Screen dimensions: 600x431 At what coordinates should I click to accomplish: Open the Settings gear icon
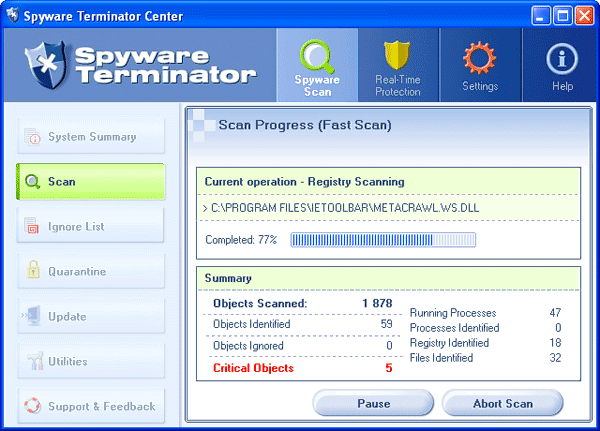click(479, 58)
